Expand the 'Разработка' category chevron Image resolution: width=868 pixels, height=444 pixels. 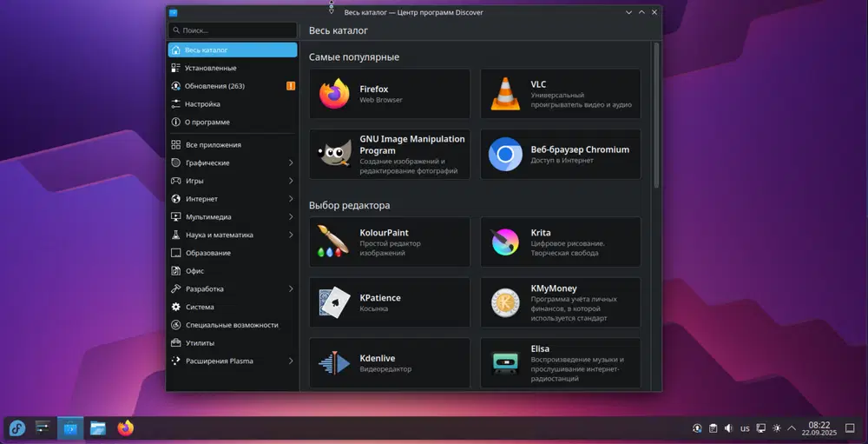291,288
